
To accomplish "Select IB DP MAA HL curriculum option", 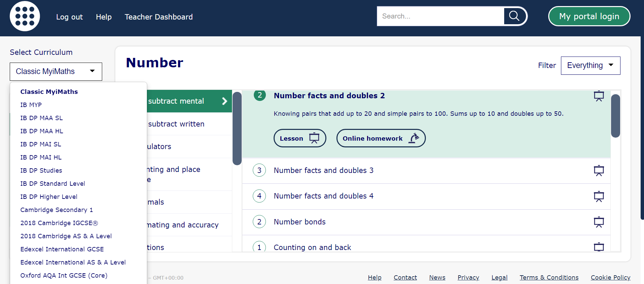I will (x=42, y=131).
